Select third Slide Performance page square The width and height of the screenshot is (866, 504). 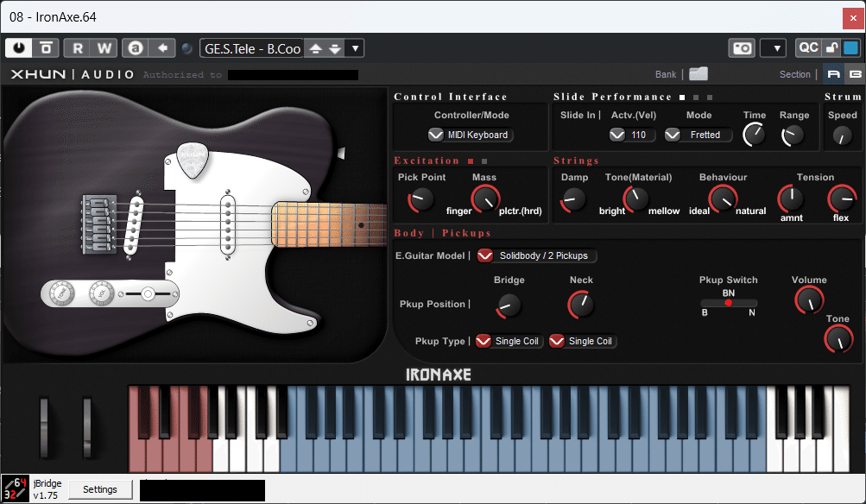click(710, 98)
